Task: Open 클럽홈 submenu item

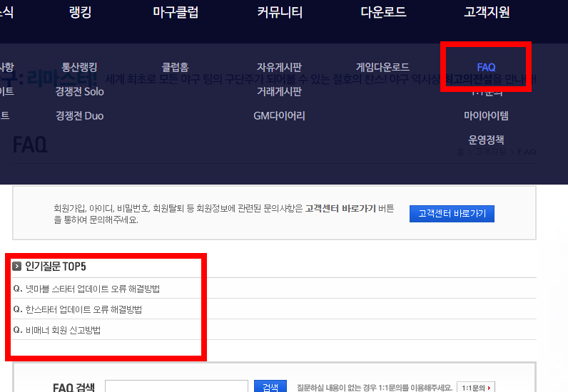Action: 176,67
